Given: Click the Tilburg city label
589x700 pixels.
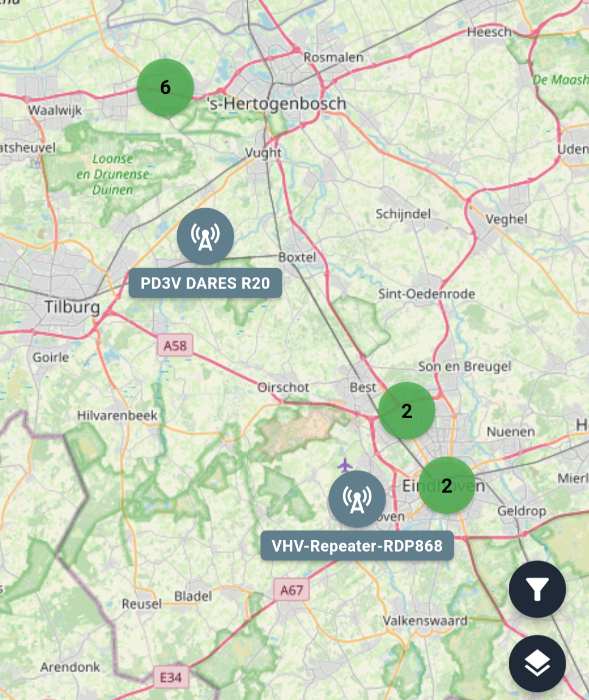Looking at the screenshot, I should click(x=73, y=307).
